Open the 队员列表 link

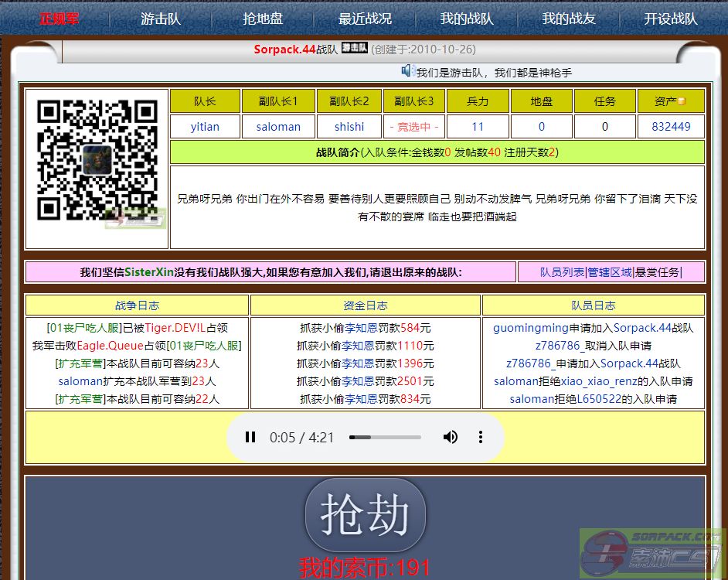coord(562,272)
